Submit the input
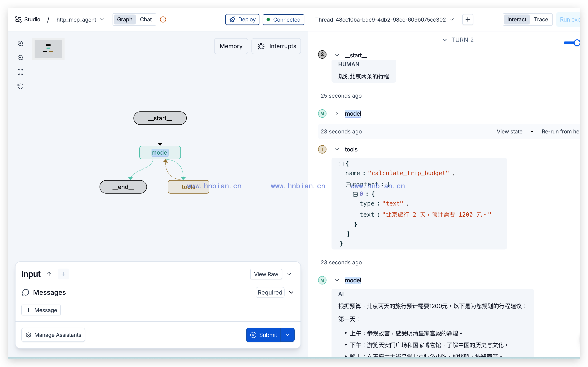Image resolution: width=588 pixels, height=367 pixels. tap(264, 335)
